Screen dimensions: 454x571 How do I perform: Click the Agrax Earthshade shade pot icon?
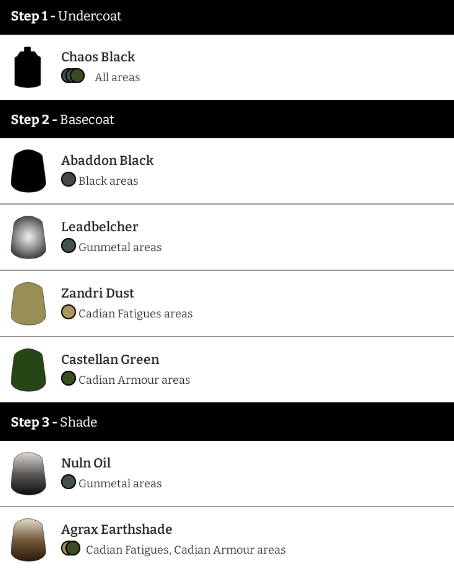pyautogui.click(x=28, y=540)
